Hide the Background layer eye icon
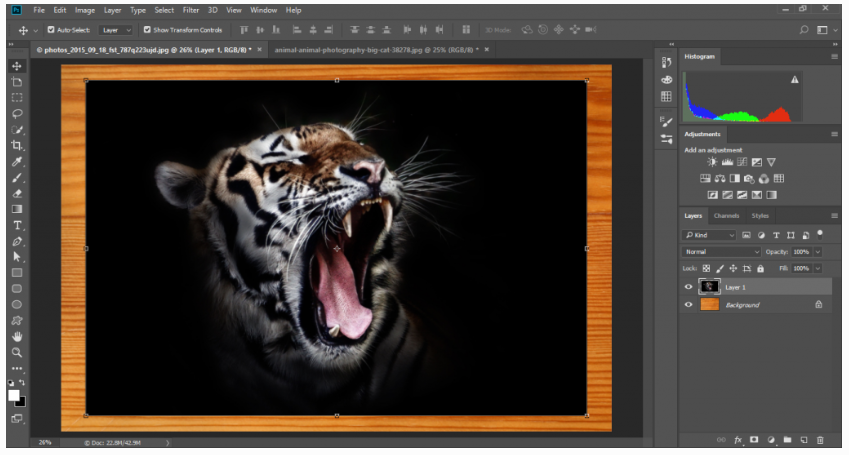 click(x=688, y=305)
